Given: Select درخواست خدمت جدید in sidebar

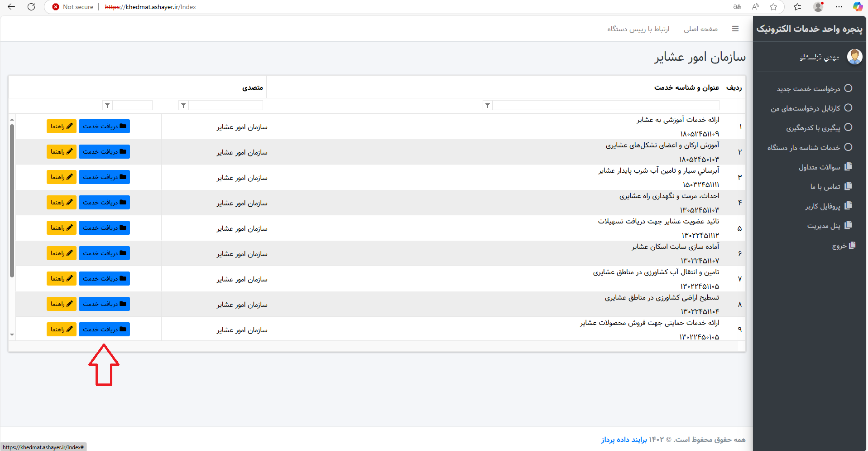Looking at the screenshot, I should click(x=809, y=88).
